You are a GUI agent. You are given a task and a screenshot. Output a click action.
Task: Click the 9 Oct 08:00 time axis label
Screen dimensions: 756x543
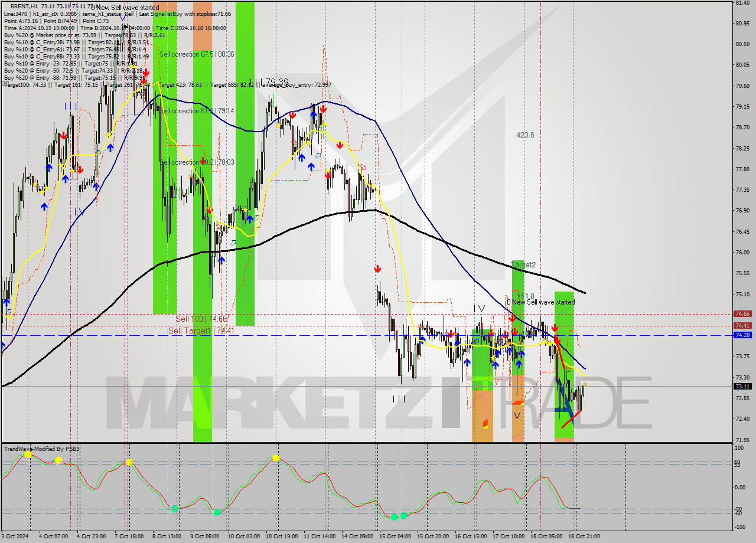pos(205,537)
